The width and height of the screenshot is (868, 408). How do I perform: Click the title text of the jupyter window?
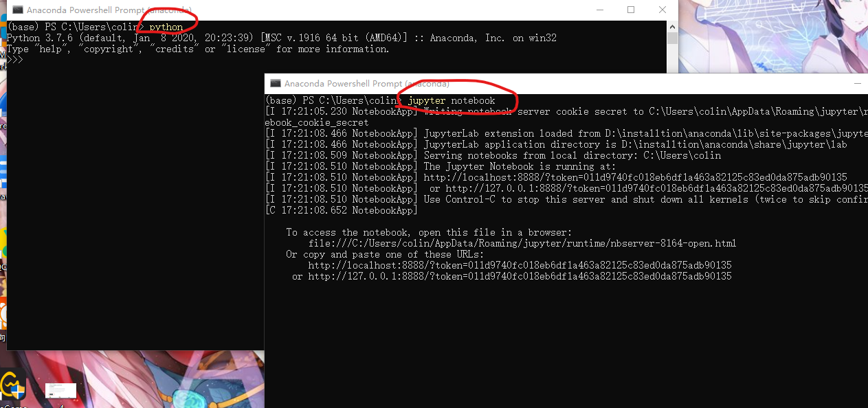[x=367, y=83]
